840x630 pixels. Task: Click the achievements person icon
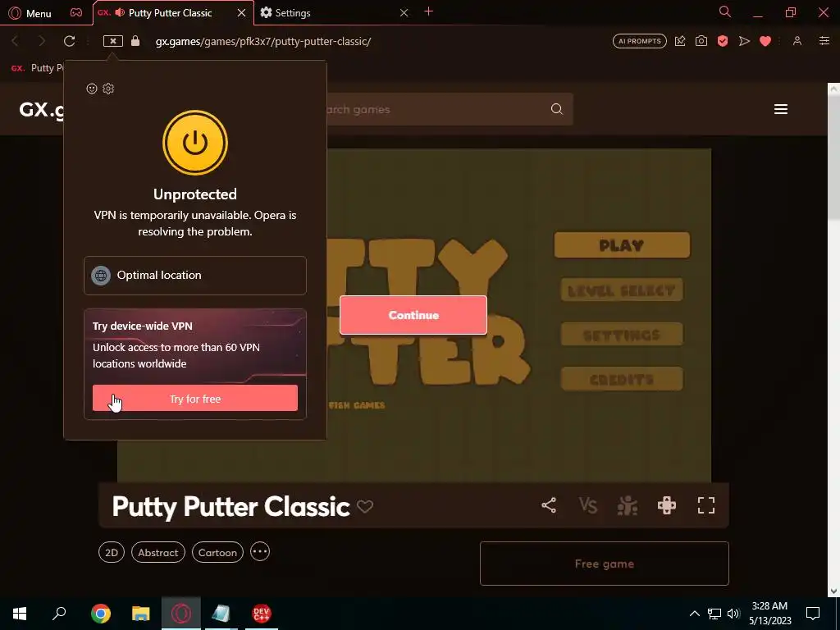tap(628, 505)
